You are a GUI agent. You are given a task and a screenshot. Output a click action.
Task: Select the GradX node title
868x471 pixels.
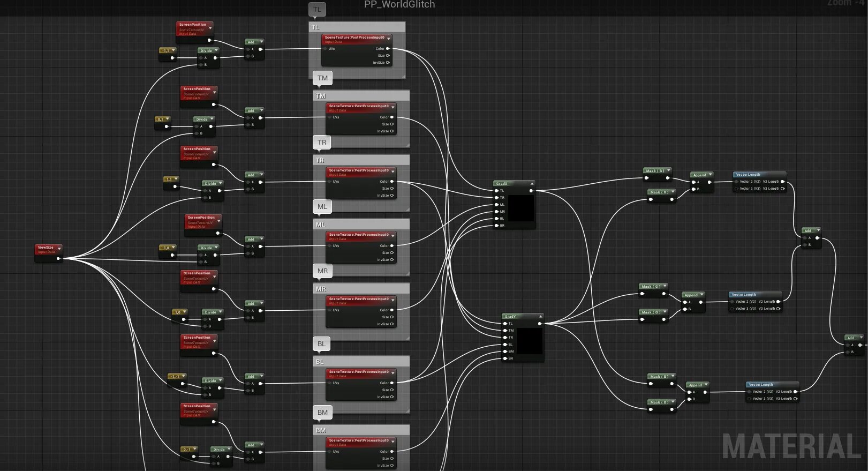[x=502, y=183]
